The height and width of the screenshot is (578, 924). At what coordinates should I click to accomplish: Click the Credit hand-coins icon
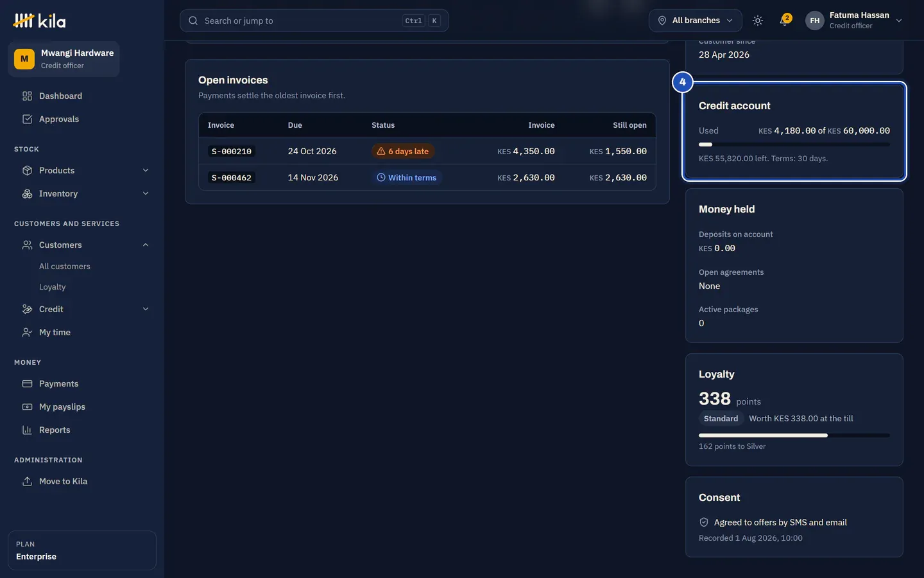click(x=27, y=310)
